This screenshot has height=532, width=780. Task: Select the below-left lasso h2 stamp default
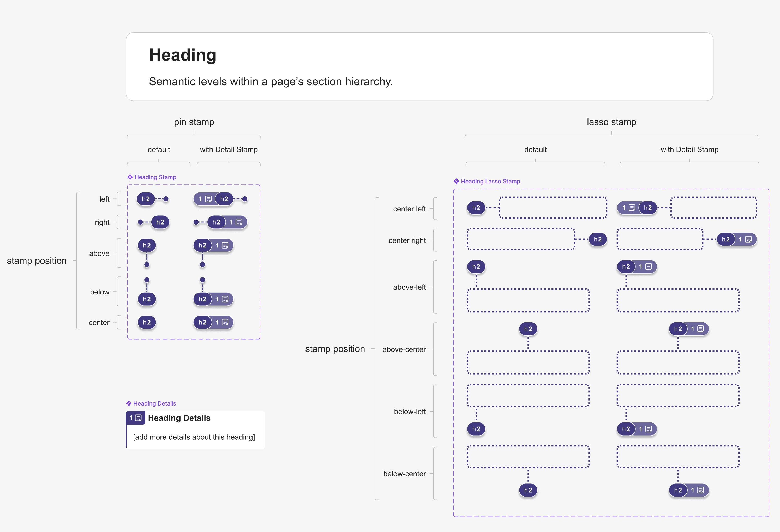pyautogui.click(x=476, y=429)
